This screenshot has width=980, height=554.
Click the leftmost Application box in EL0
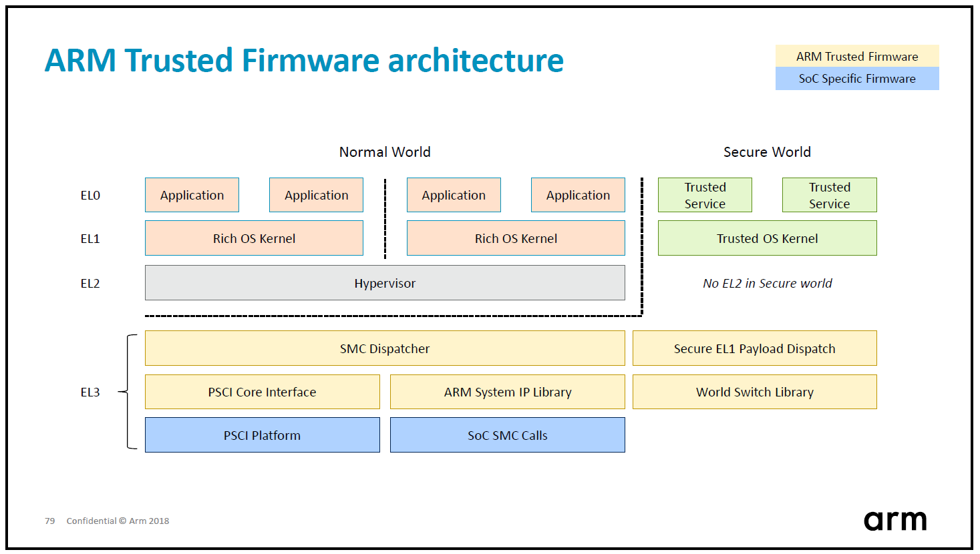192,195
